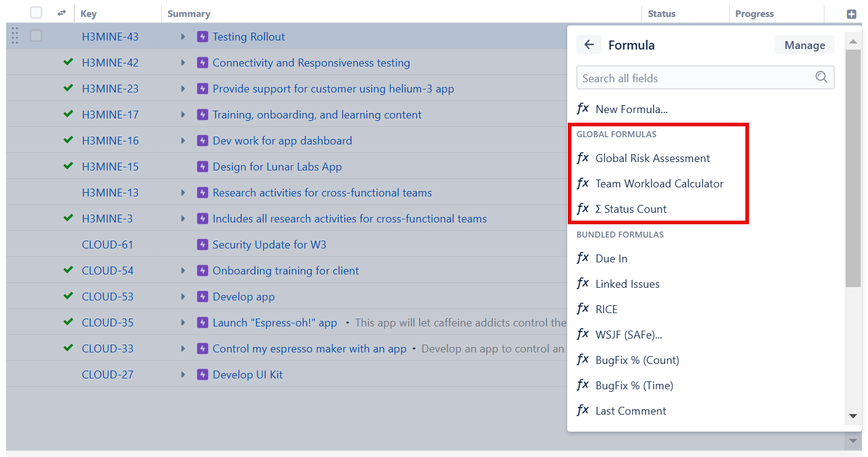The width and height of the screenshot is (868, 457).
Task: Check the select-all checkbox in the header
Action: pyautogui.click(x=36, y=12)
